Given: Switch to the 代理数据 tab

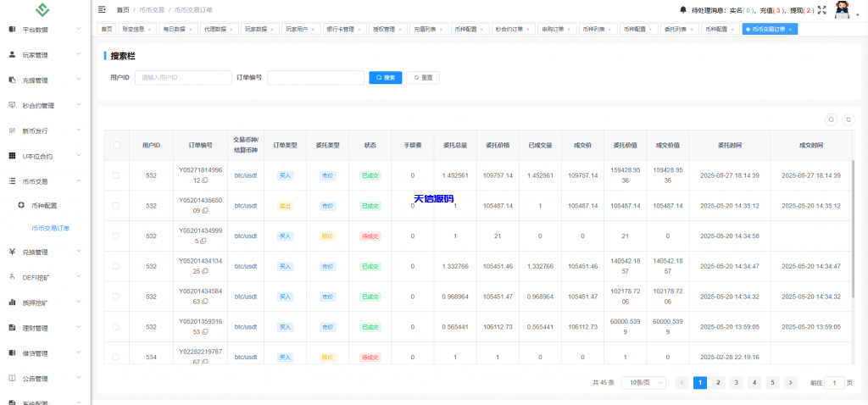Looking at the screenshot, I should tap(220, 30).
